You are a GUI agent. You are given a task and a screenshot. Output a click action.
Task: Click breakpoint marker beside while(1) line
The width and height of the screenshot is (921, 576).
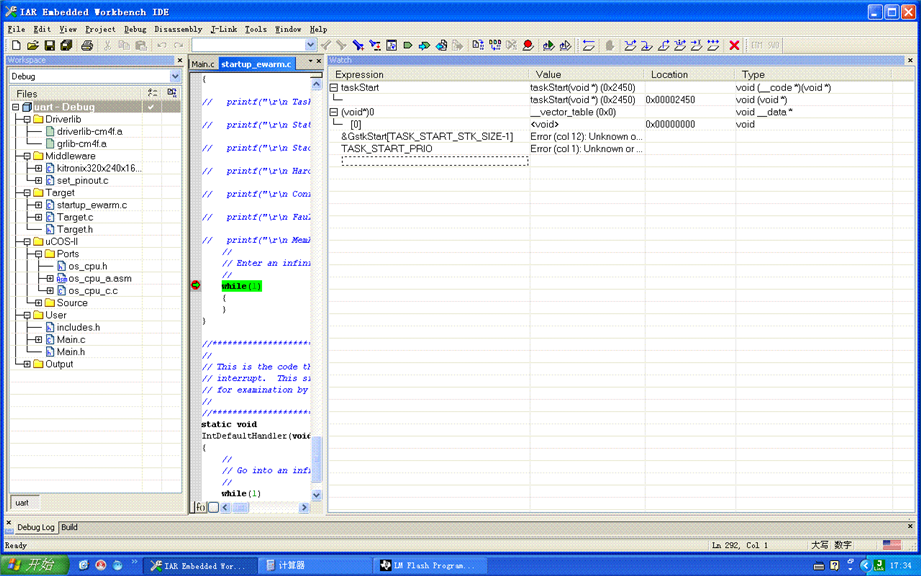[x=196, y=285]
